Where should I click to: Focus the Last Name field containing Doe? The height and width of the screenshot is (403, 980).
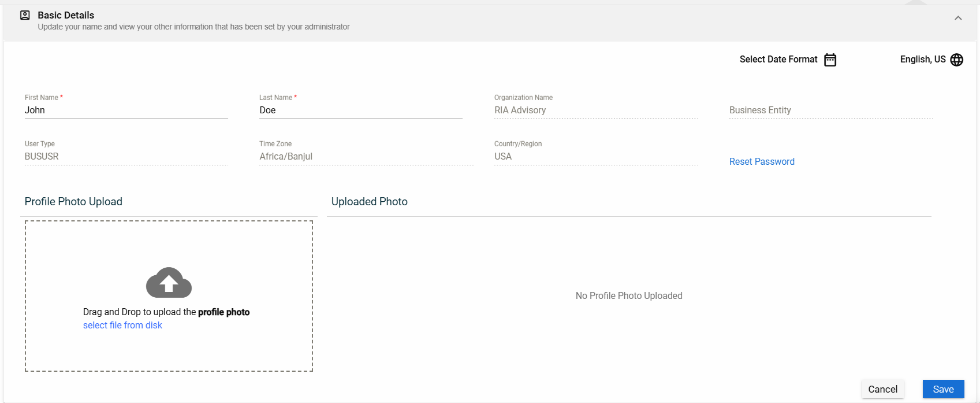click(360, 110)
